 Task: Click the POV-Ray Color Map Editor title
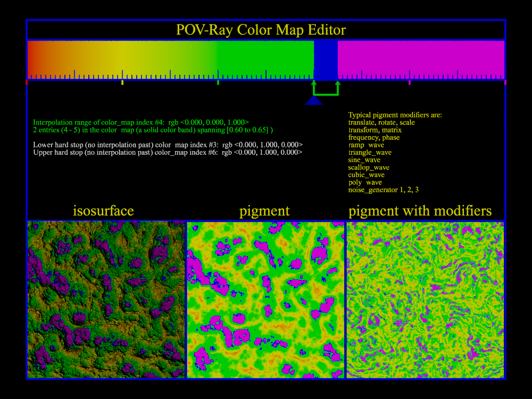(261, 30)
